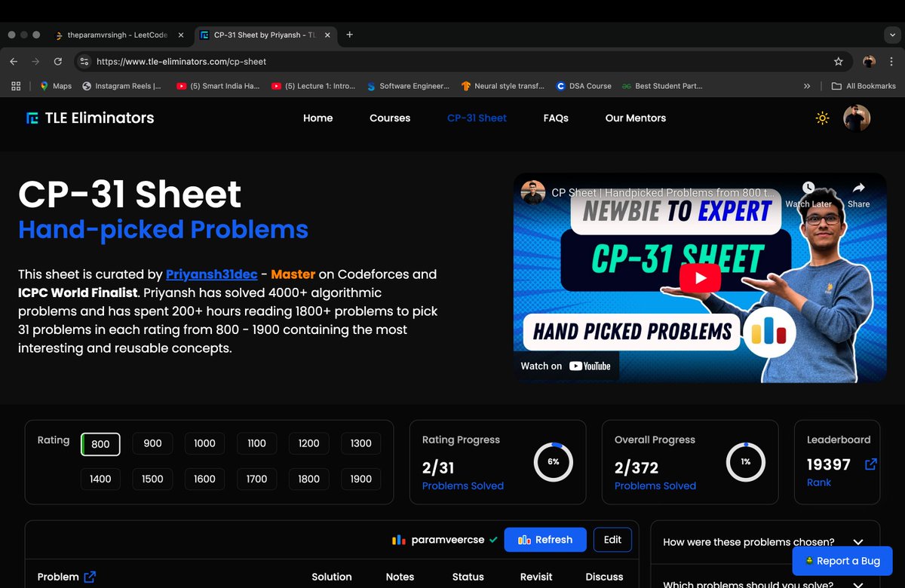Open the Neural style transf... bookmark
905x588 pixels.
point(502,86)
